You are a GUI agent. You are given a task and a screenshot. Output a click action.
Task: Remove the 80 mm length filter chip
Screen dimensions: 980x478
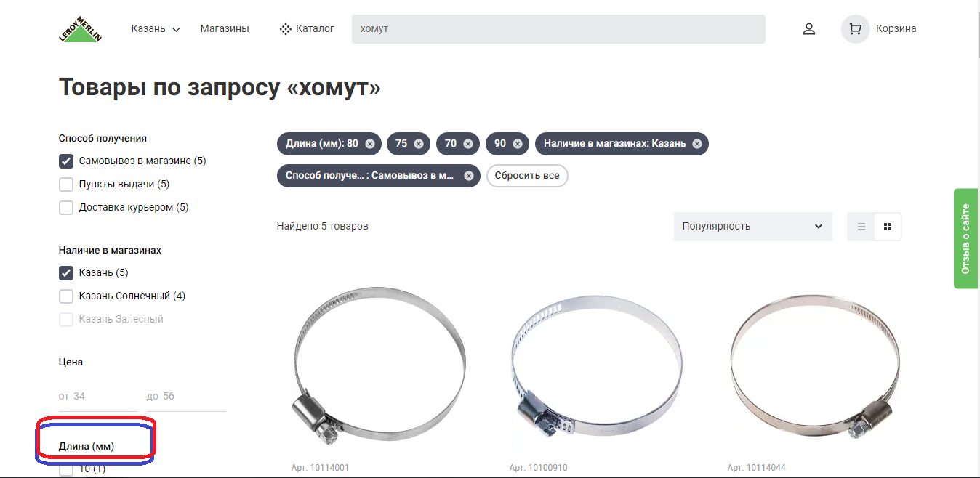[x=370, y=144]
